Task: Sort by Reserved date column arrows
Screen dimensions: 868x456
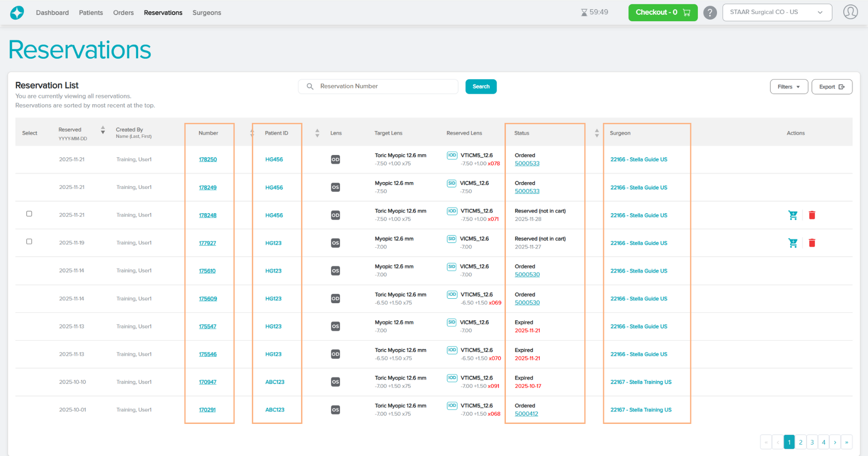Action: coord(103,130)
